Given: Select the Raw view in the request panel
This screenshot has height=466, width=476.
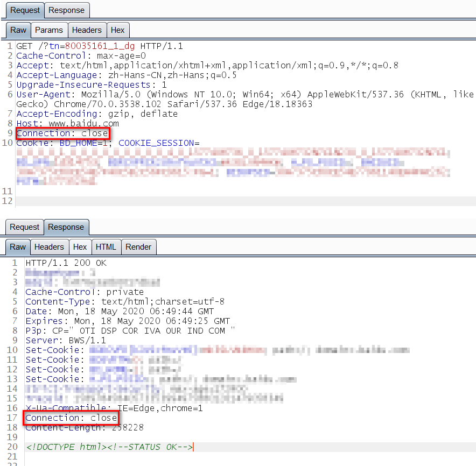Looking at the screenshot, I should pos(18,30).
